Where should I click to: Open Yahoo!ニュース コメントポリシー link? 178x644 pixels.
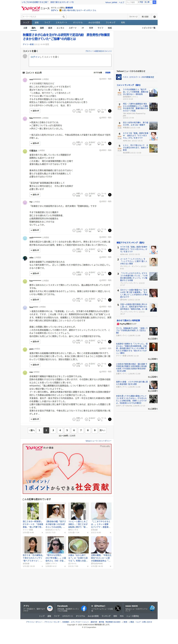pyautogui.click(x=98, y=441)
